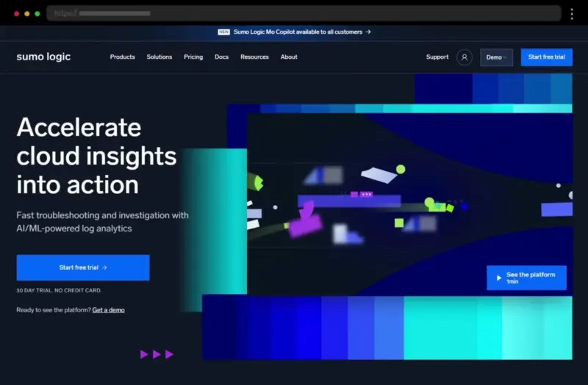Click the play icon on See the platform
The image size is (588, 385).
499,278
